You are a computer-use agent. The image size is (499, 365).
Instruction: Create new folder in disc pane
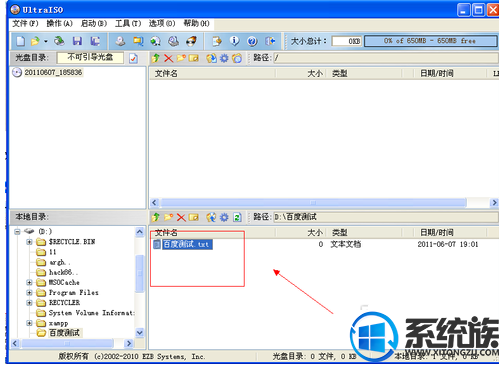point(181,58)
